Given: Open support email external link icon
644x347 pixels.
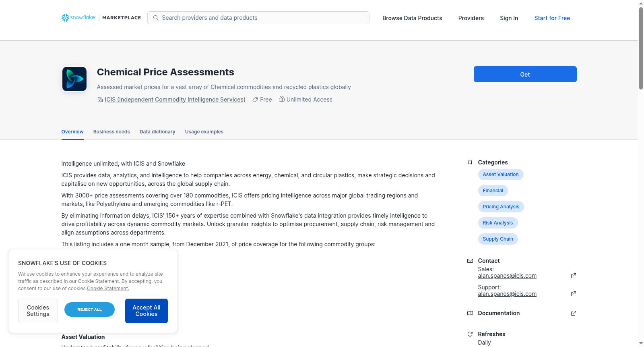Looking at the screenshot, I should click(574, 294).
